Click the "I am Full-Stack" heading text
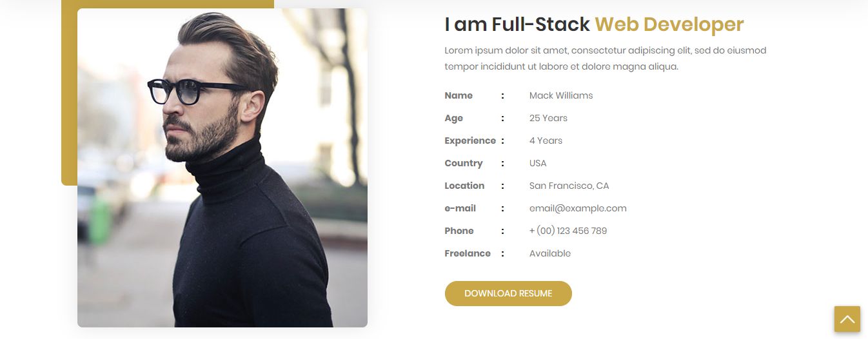 [x=517, y=24]
